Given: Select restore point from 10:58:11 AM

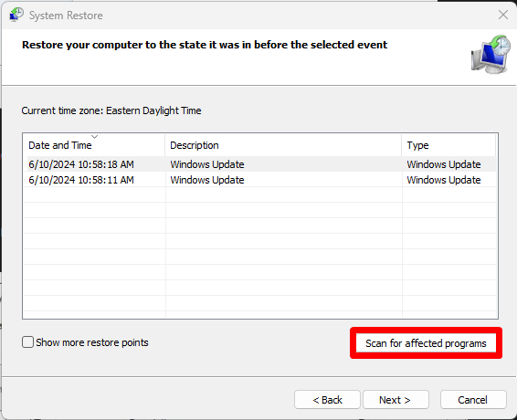Looking at the screenshot, I should pos(259,180).
